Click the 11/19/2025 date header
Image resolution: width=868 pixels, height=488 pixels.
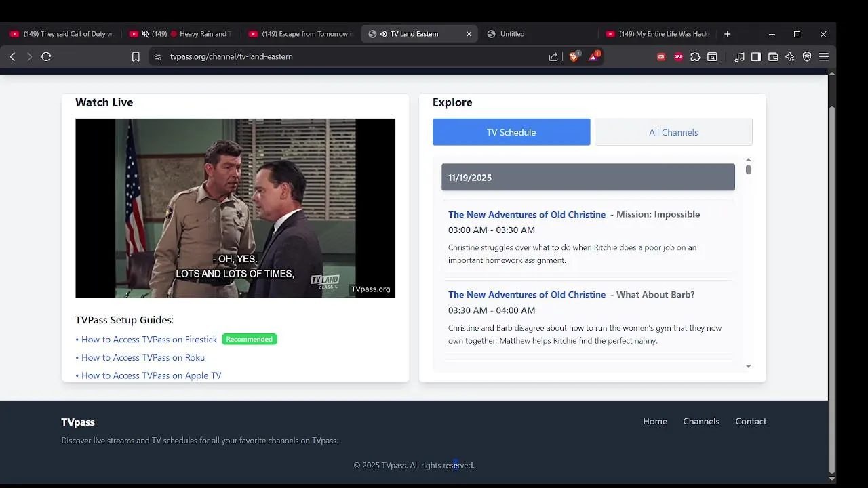[x=588, y=177]
